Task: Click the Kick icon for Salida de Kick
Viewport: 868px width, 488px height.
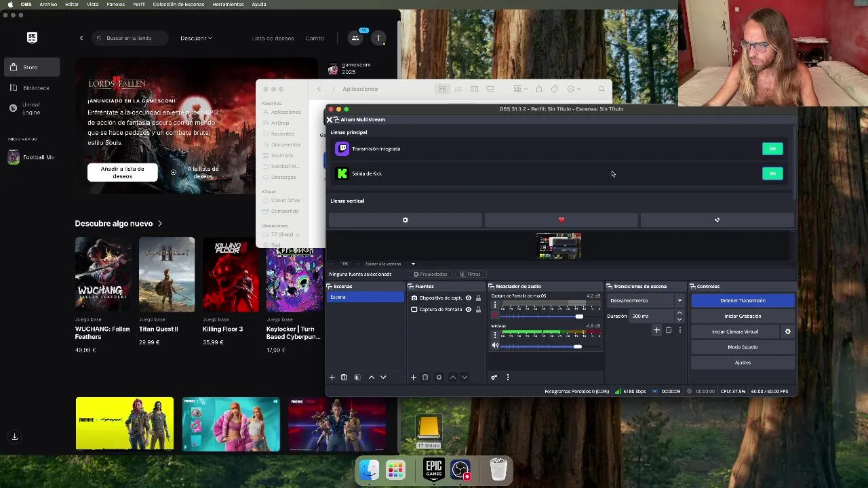Action: [x=342, y=174]
